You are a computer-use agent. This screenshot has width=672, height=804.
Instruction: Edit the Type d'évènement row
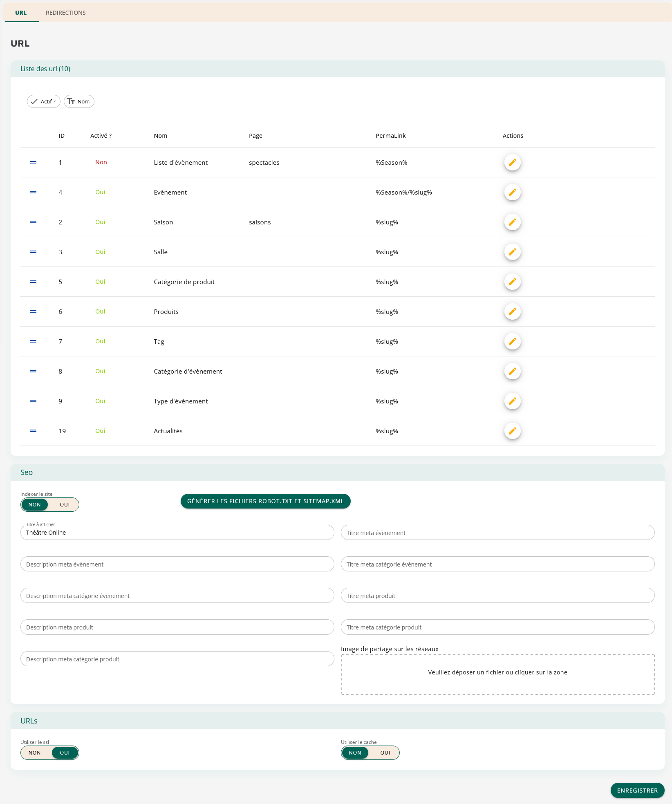click(x=512, y=401)
